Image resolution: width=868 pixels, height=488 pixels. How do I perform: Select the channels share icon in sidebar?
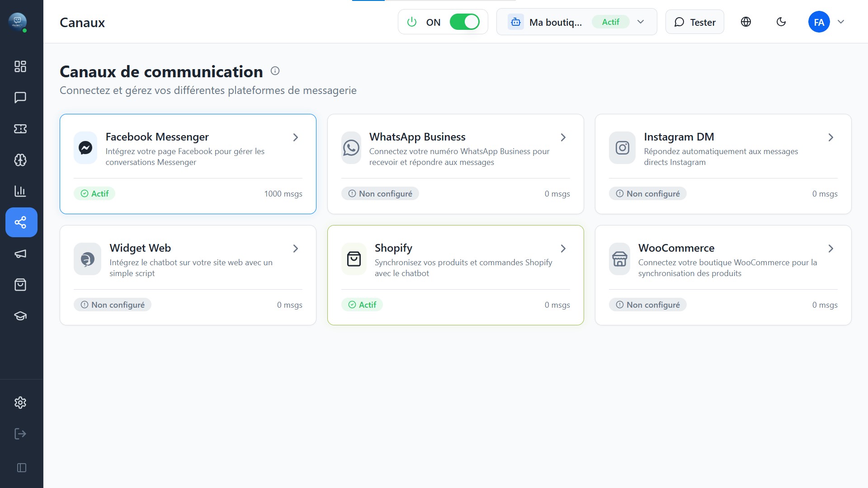tap(21, 222)
